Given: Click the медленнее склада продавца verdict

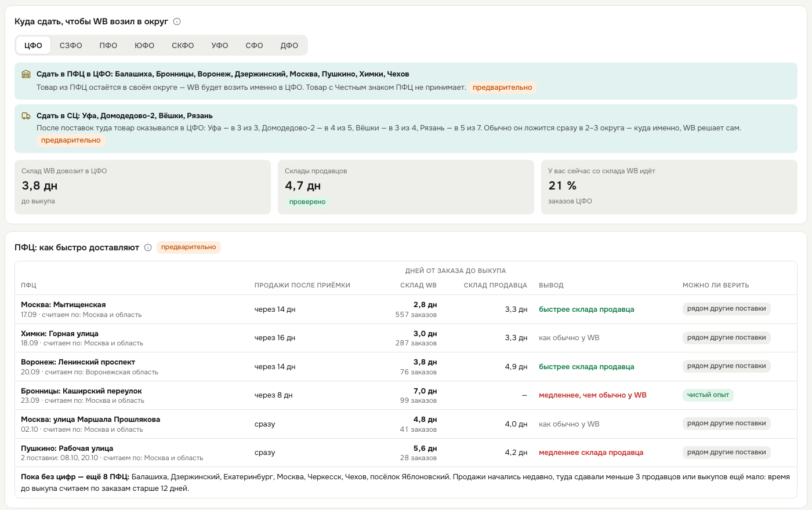Looking at the screenshot, I should click(x=591, y=453).
